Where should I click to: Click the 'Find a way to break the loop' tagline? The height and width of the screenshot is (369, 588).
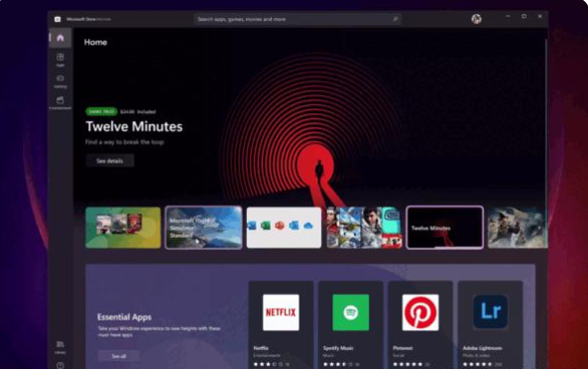(x=125, y=142)
